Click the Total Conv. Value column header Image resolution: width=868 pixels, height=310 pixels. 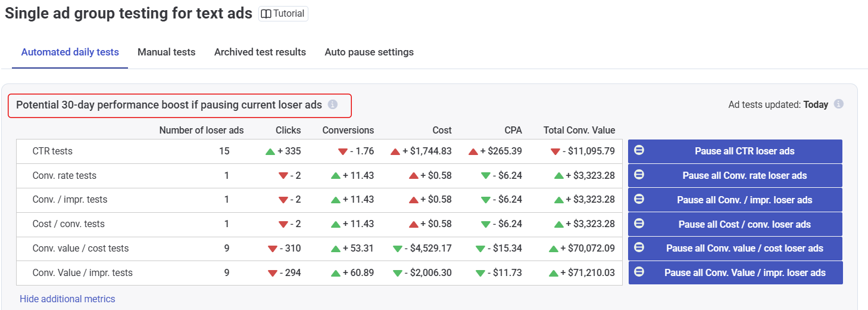coord(579,131)
